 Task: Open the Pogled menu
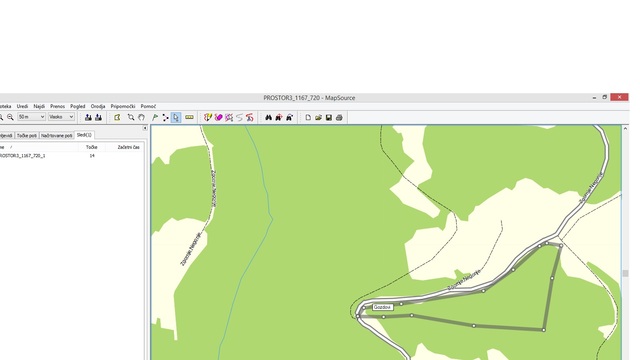pos(78,106)
